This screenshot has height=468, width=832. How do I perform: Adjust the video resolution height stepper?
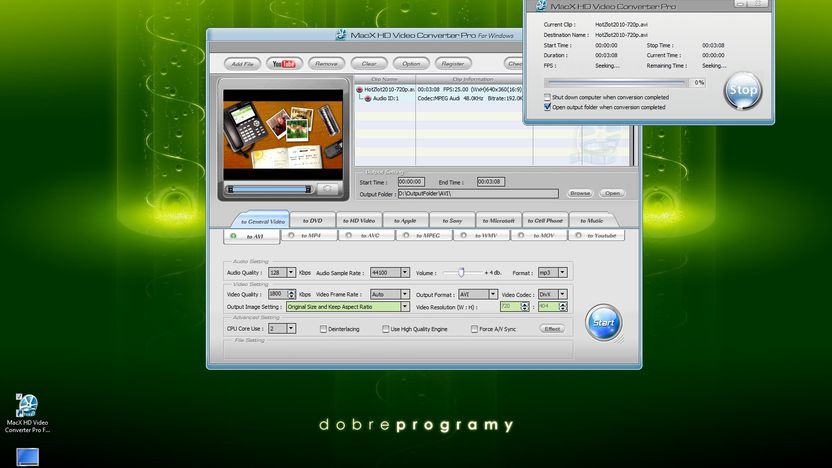pos(563,307)
